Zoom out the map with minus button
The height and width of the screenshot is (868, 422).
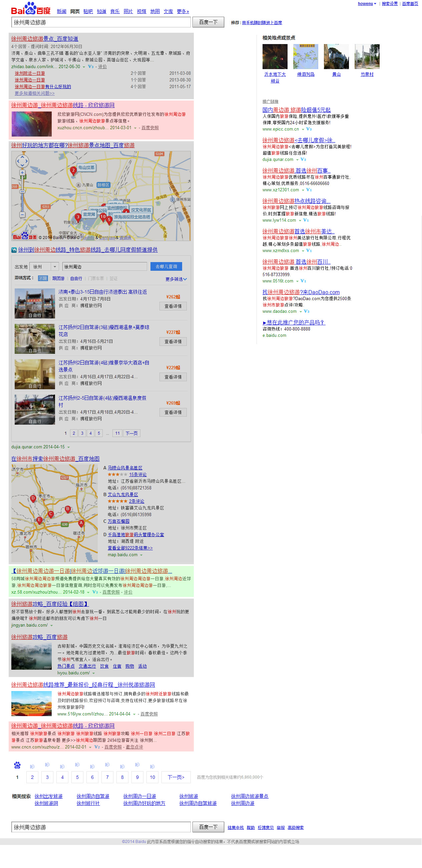click(x=22, y=215)
